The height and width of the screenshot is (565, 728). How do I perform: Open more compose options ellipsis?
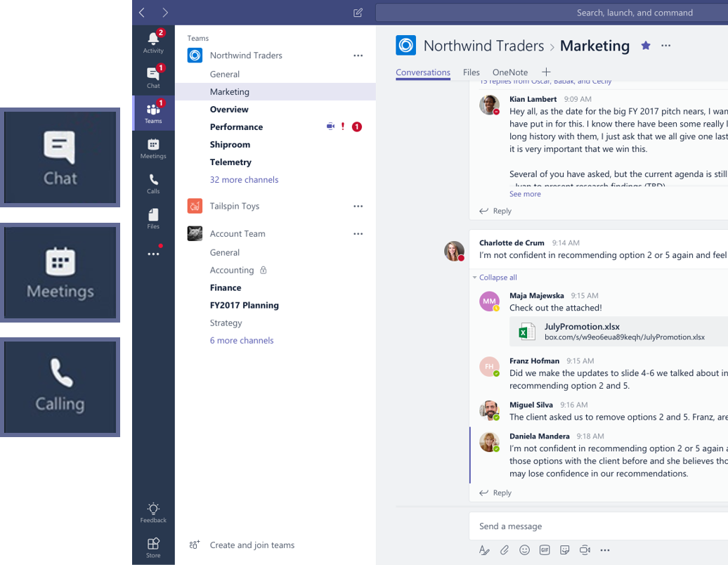coord(604,550)
